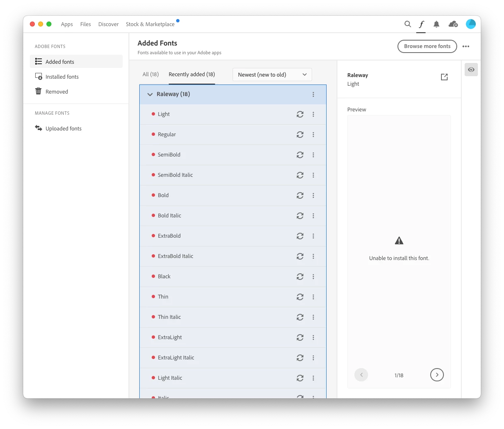Select Added fonts in sidebar

(76, 61)
